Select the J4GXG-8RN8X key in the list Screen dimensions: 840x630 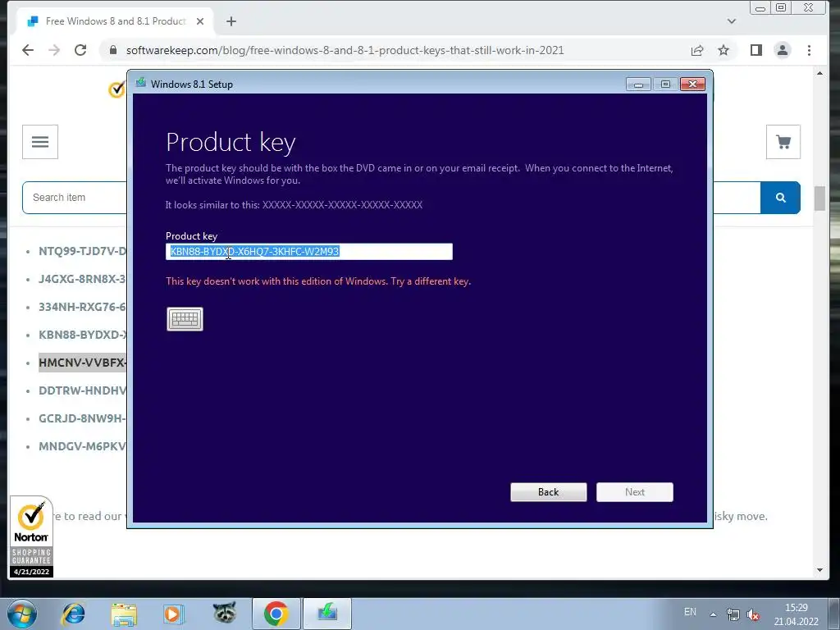[x=83, y=279]
